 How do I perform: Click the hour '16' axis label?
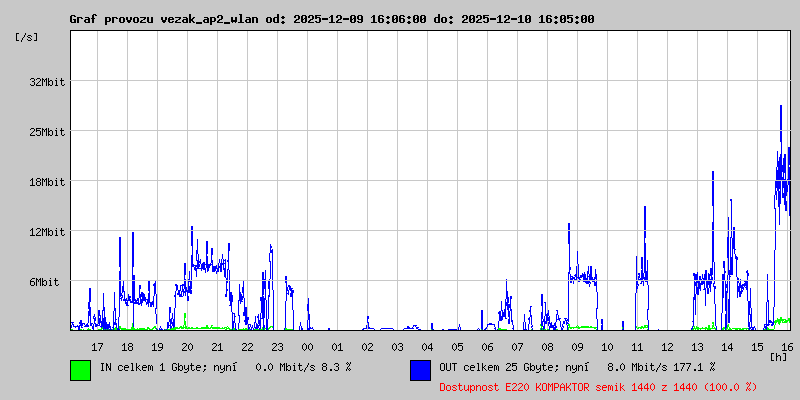pyautogui.click(x=786, y=347)
